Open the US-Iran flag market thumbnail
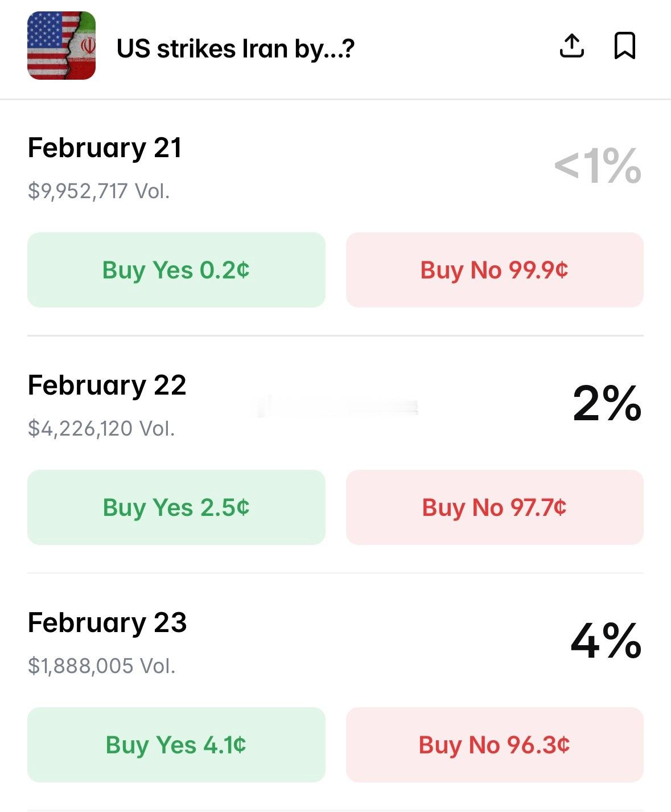Screen dimensions: 671x812 click(61, 46)
